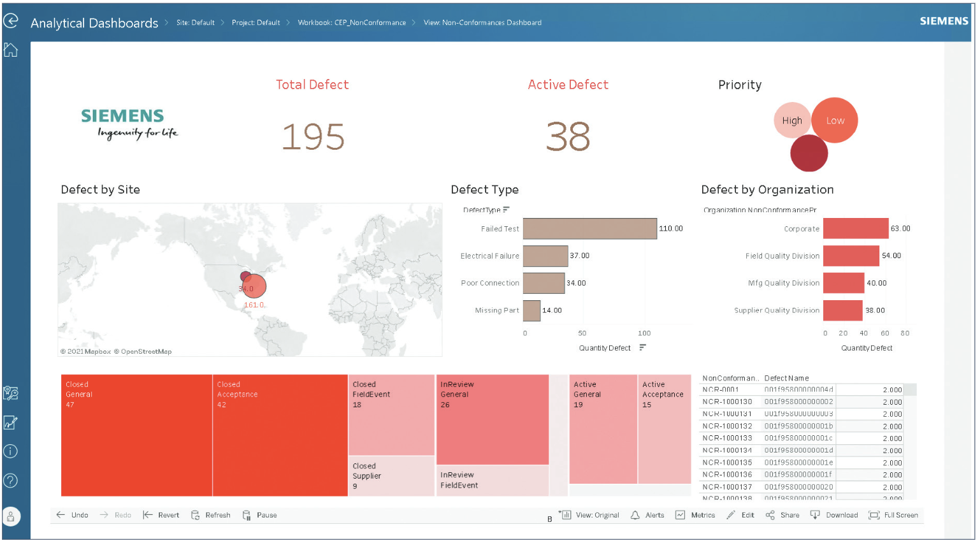Screen dimensions: 980x543
Task: Expand the Site: Default breadcrumb
Action: point(195,22)
